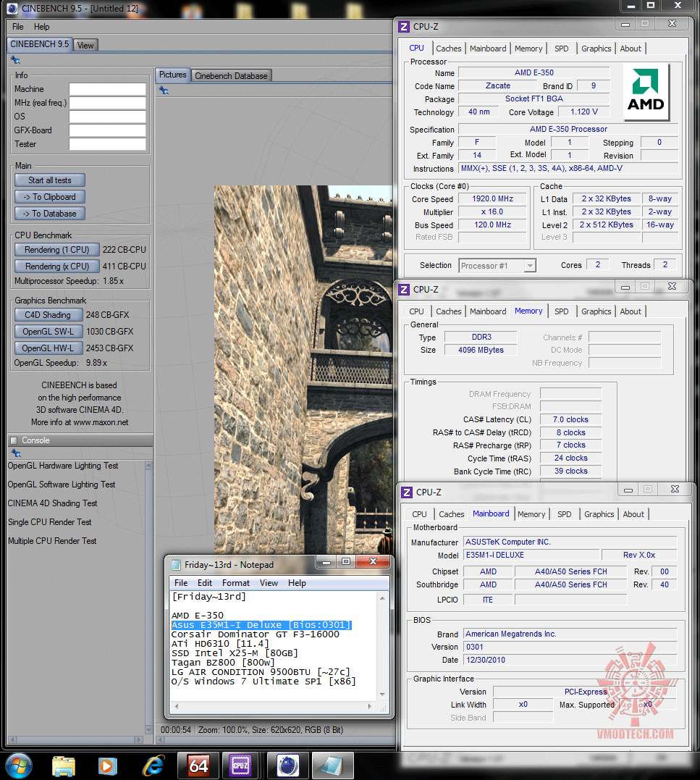The height and width of the screenshot is (780, 700).
Task: Expand the Processor #1 selection dropdown
Action: point(530,266)
